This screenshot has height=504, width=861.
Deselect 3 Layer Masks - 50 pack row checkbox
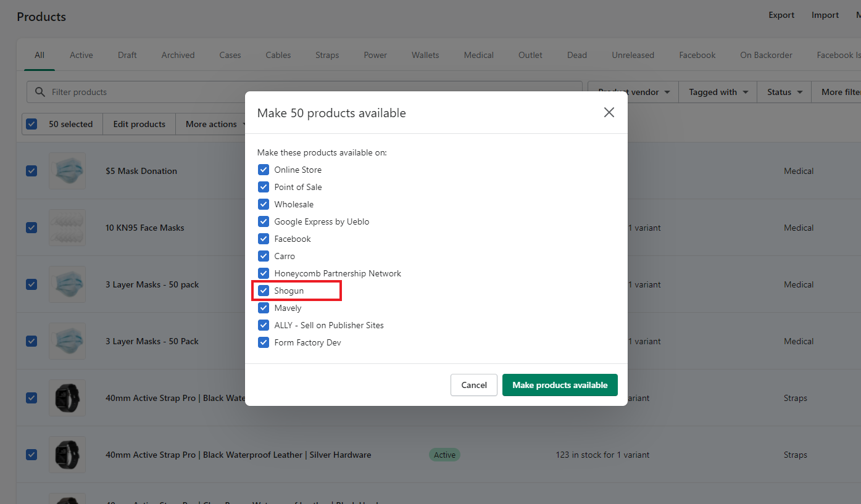click(x=31, y=284)
